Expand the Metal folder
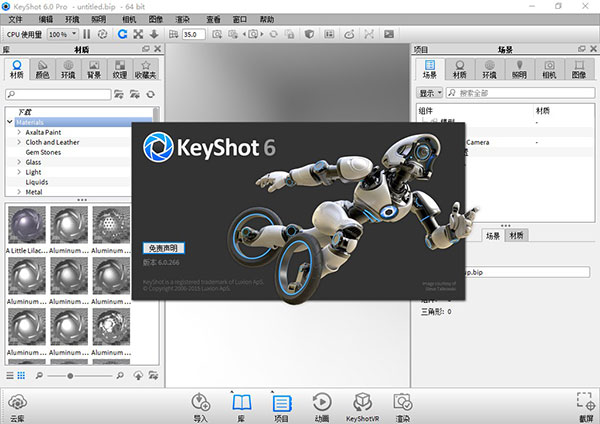 (19, 192)
